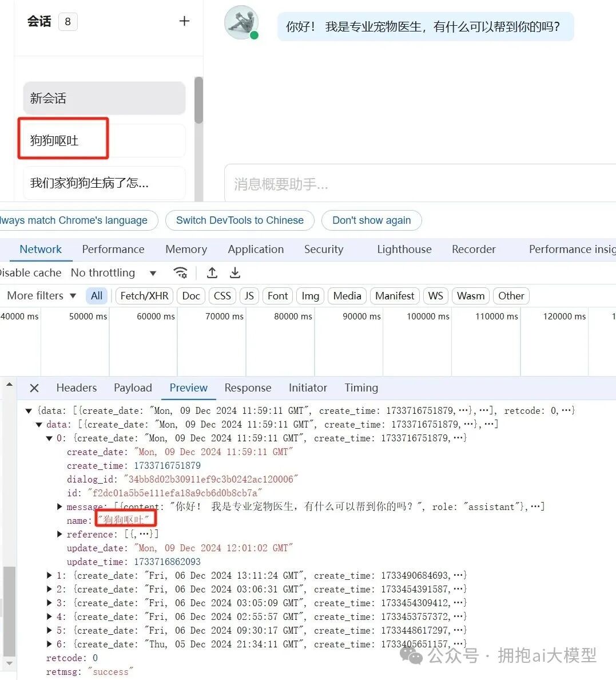Toggle the Img filter chip

(309, 296)
